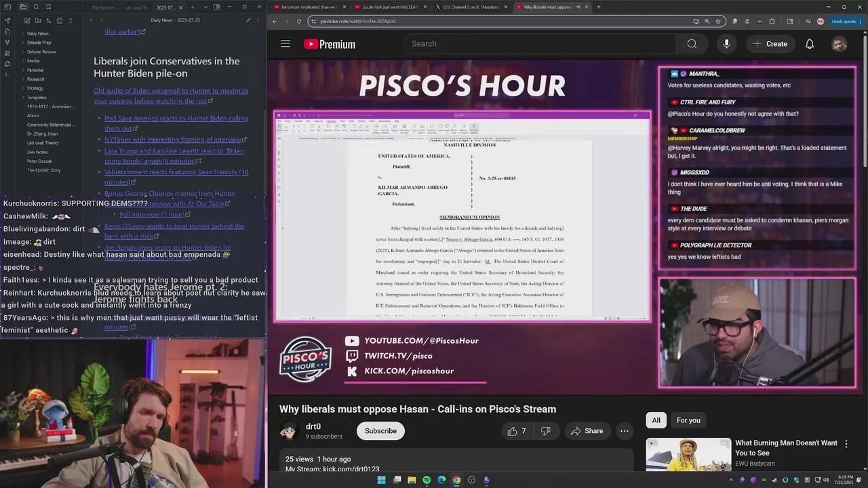The height and width of the screenshot is (488, 868).
Task: Like the video
Action: 517,431
